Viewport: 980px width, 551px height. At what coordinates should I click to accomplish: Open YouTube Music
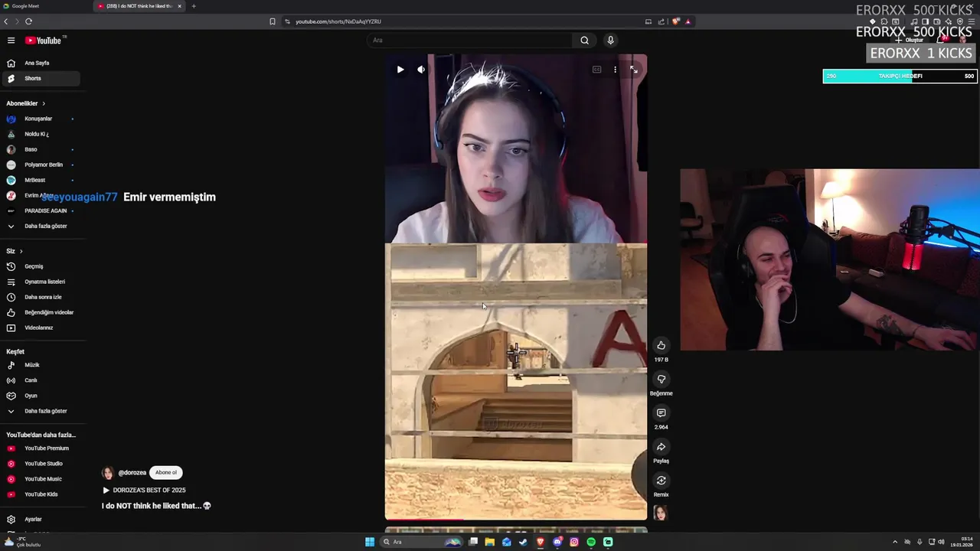(x=40, y=479)
